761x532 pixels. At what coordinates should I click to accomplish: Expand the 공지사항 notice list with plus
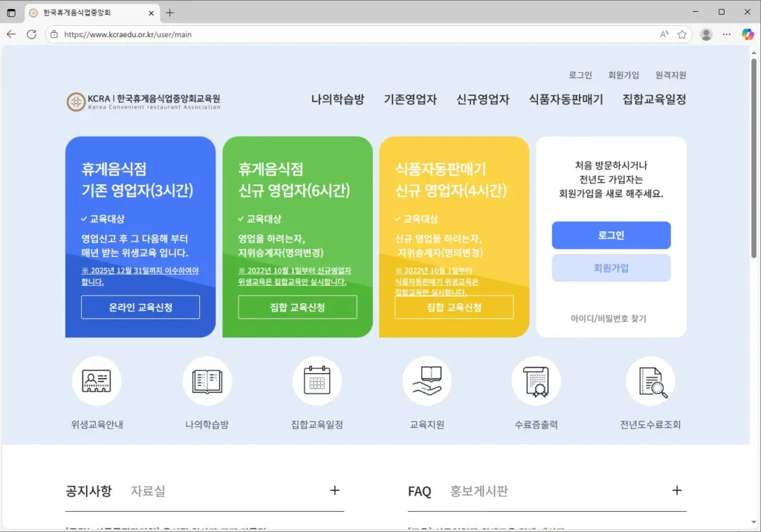(x=334, y=490)
